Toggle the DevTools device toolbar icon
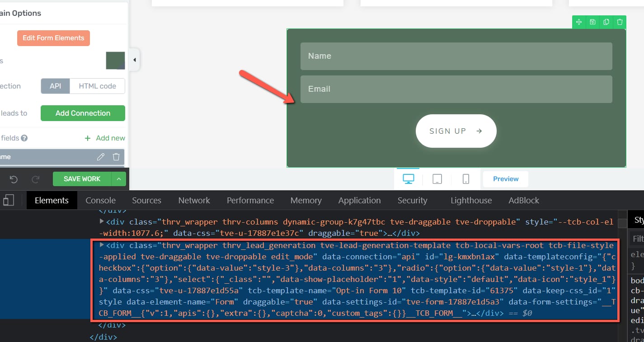Screen dimensions: 644x342 click(x=9, y=200)
